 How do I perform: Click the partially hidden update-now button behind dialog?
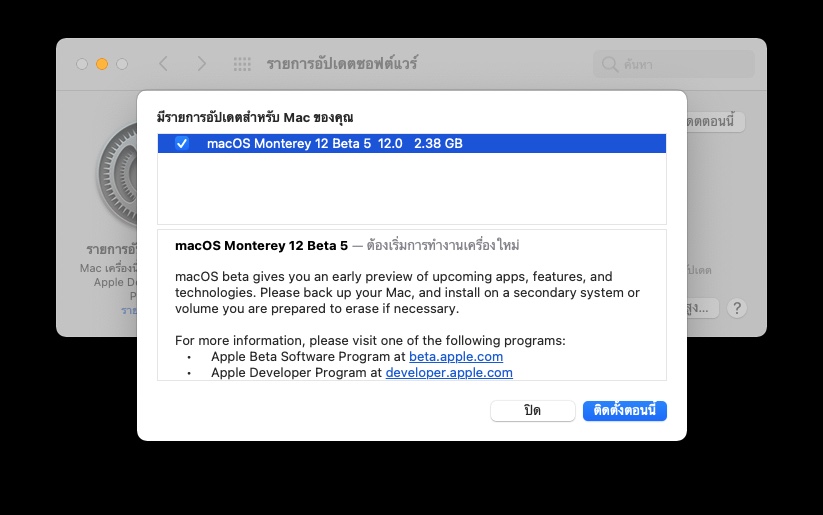[716, 121]
